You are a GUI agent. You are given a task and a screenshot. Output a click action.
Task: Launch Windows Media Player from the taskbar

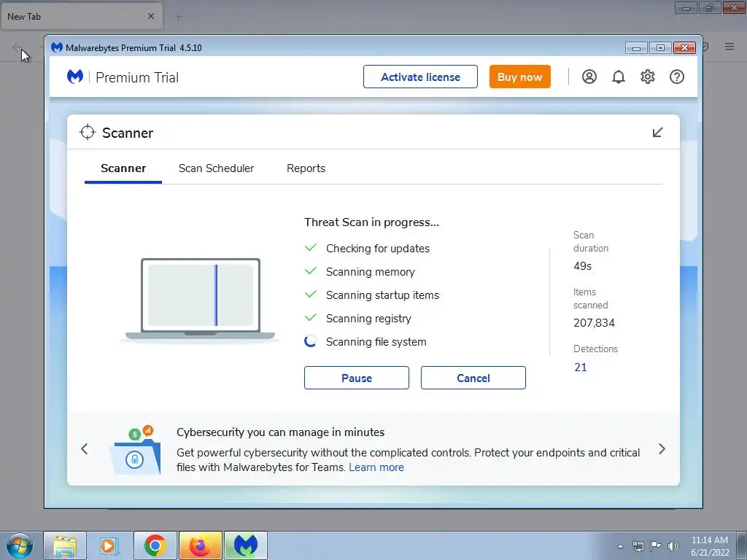[x=109, y=545]
